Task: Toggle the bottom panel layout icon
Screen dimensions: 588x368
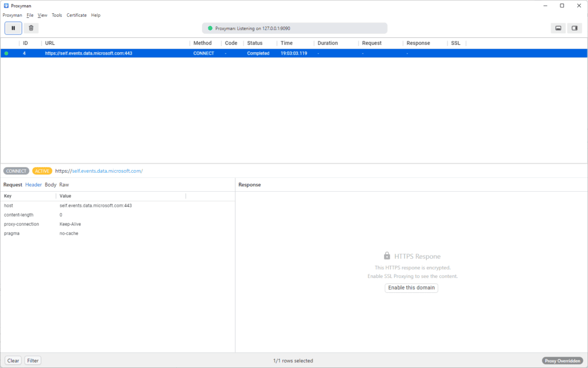Action: pyautogui.click(x=558, y=28)
